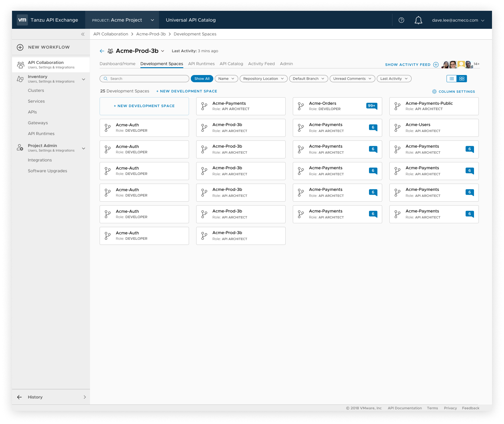The height and width of the screenshot is (424, 504).
Task: Click the Project Admin user-gear icon
Action: (x=20, y=148)
